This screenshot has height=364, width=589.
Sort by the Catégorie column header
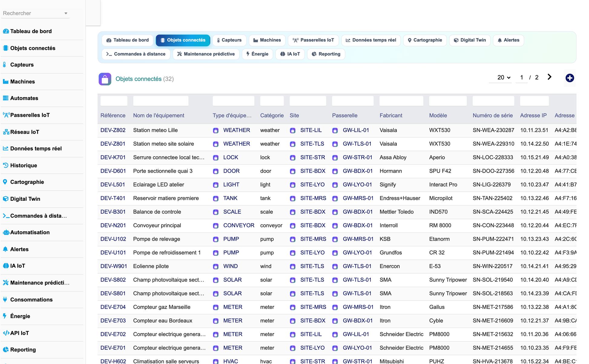coord(272,115)
